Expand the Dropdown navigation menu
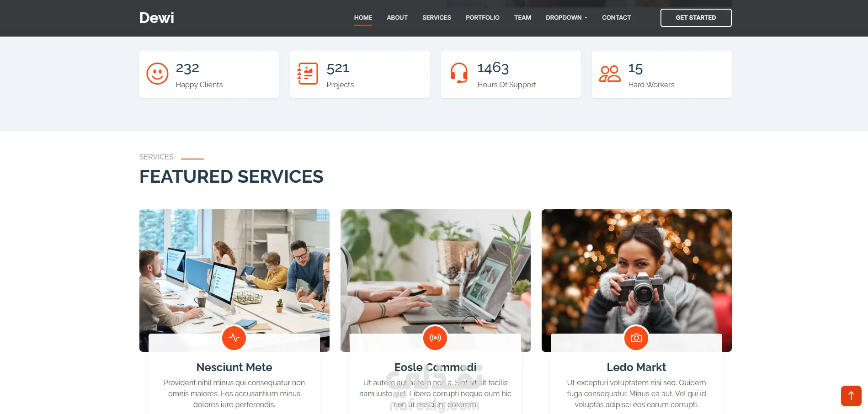Screen dimensions: 868x414 (566, 18)
